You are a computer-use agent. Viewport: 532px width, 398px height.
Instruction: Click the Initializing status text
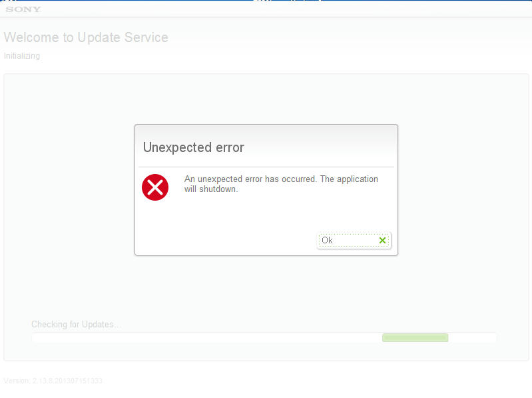(22, 56)
